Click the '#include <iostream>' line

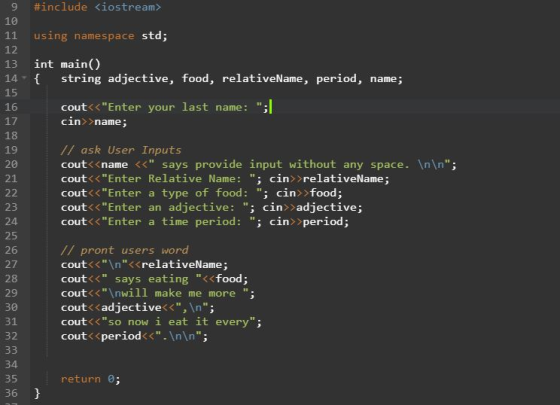tap(98, 7)
